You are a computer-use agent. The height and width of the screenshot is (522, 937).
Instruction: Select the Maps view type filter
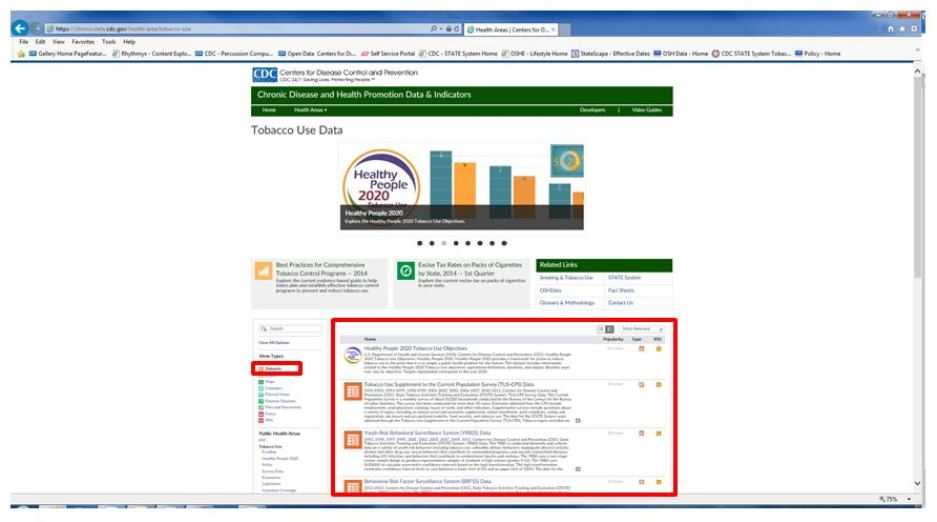272,382
